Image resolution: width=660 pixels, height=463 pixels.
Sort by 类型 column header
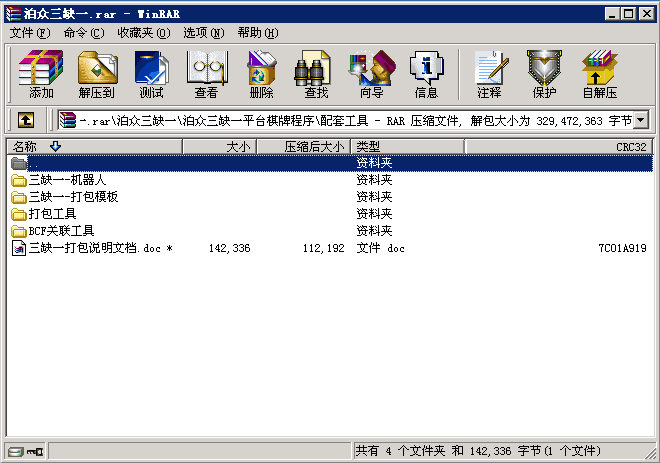coord(407,146)
